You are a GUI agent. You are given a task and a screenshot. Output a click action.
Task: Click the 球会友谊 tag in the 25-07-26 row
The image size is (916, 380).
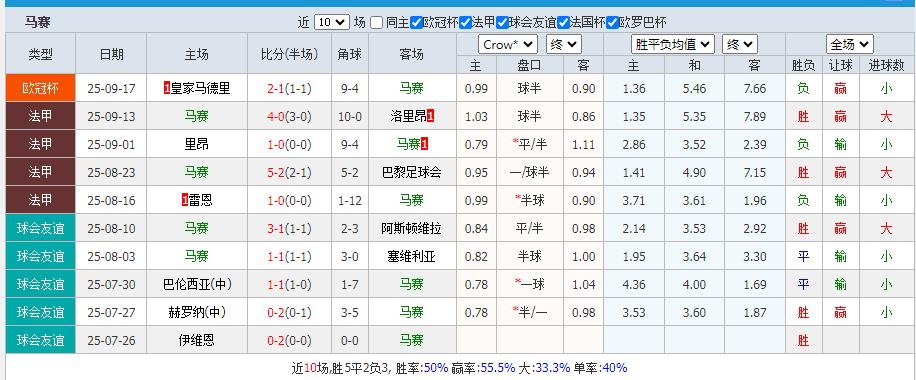click(x=40, y=340)
